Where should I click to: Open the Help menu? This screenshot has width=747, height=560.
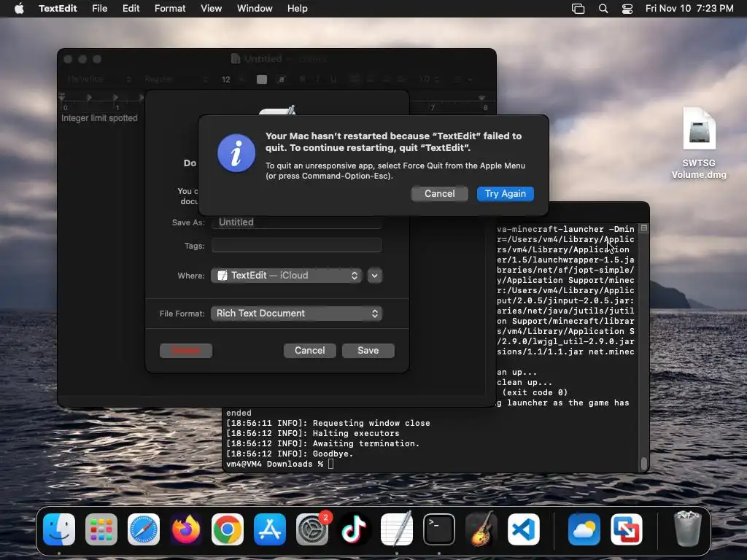coord(298,8)
